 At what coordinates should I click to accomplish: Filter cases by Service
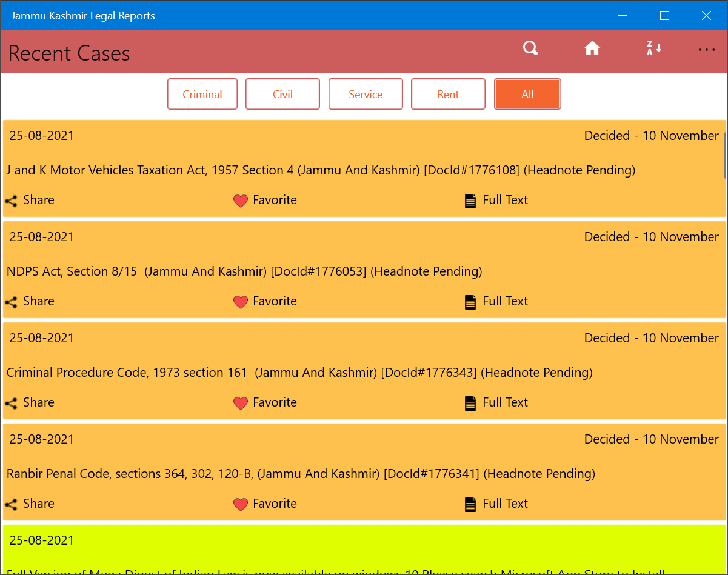366,94
